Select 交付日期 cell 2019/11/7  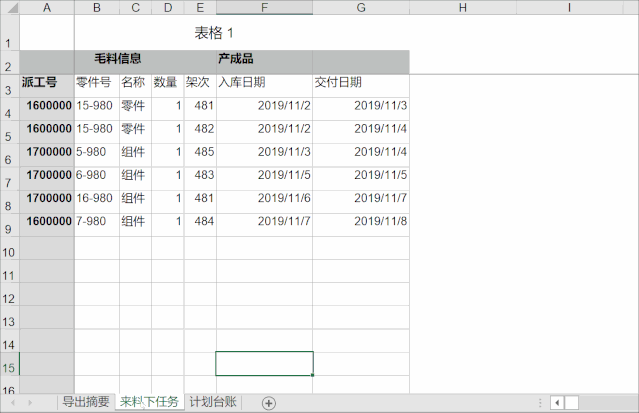pos(361,201)
